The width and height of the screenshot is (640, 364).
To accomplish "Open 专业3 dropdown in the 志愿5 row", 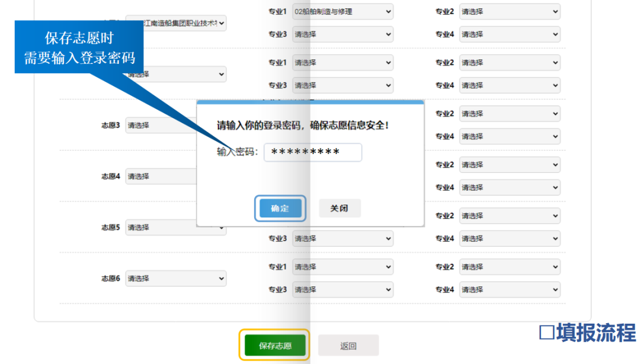I will pyautogui.click(x=343, y=239).
